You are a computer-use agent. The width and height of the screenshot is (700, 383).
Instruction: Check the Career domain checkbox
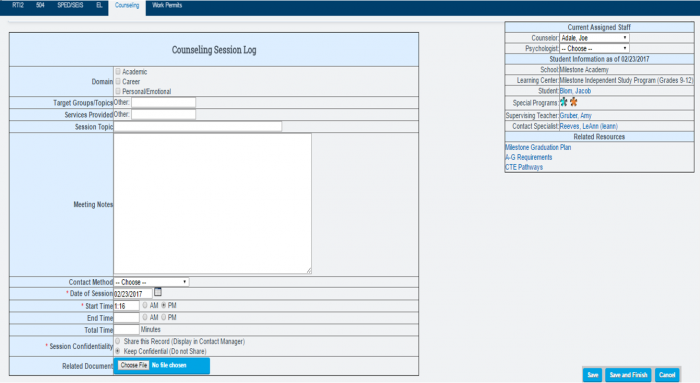pos(118,81)
